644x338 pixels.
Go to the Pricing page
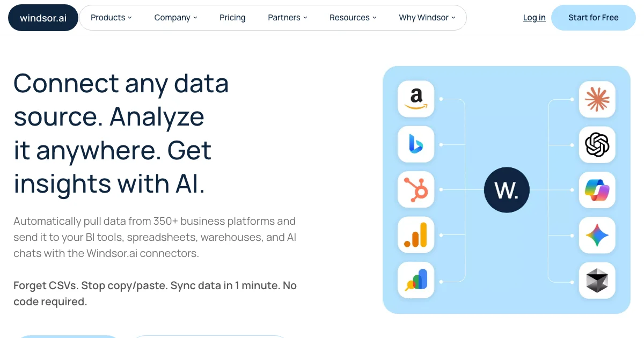point(232,18)
